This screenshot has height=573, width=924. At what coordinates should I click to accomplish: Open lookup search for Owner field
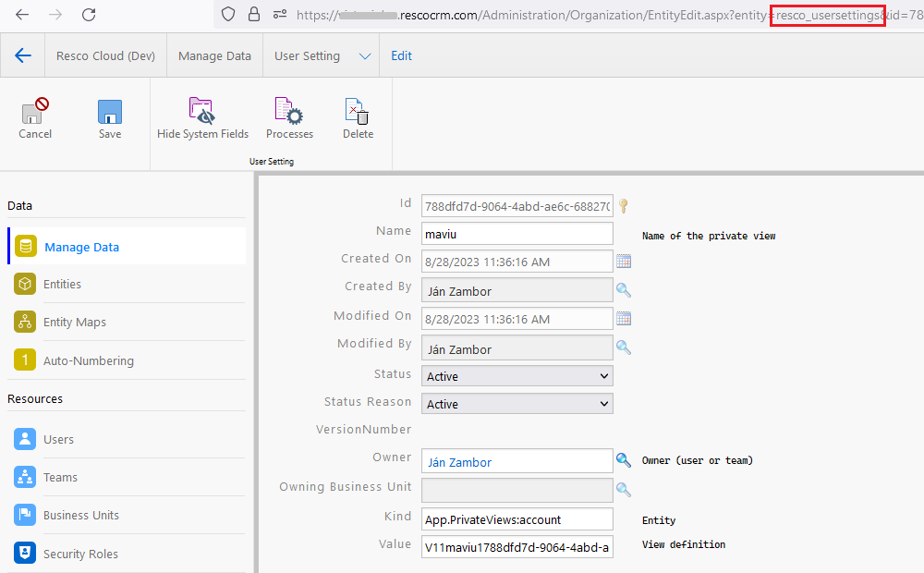pyautogui.click(x=624, y=460)
